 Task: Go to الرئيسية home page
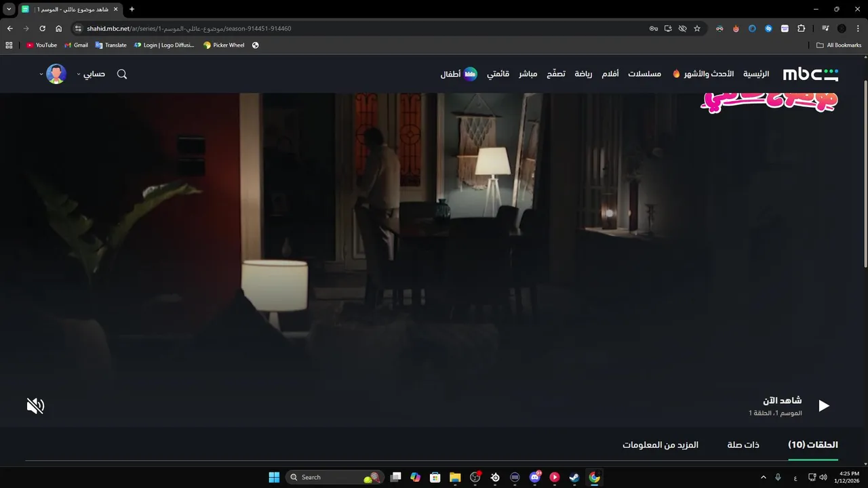(756, 74)
